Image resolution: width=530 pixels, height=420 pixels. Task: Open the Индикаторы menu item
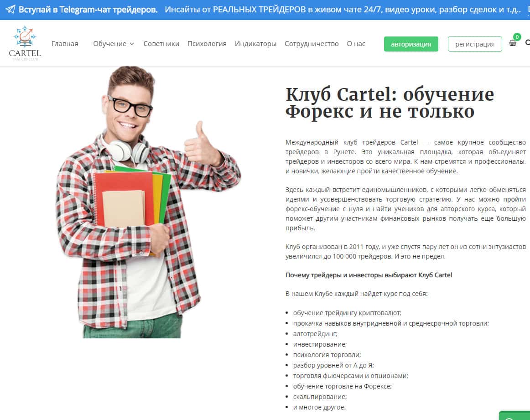255,44
